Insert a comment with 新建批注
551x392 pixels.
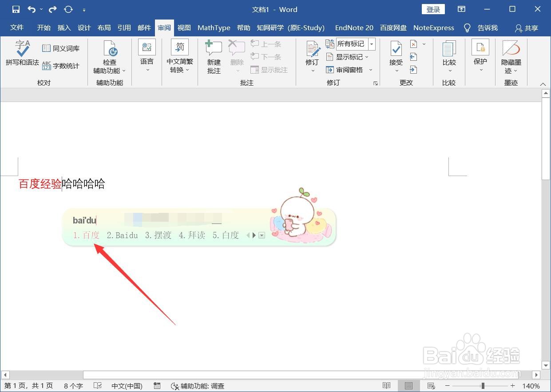point(214,56)
